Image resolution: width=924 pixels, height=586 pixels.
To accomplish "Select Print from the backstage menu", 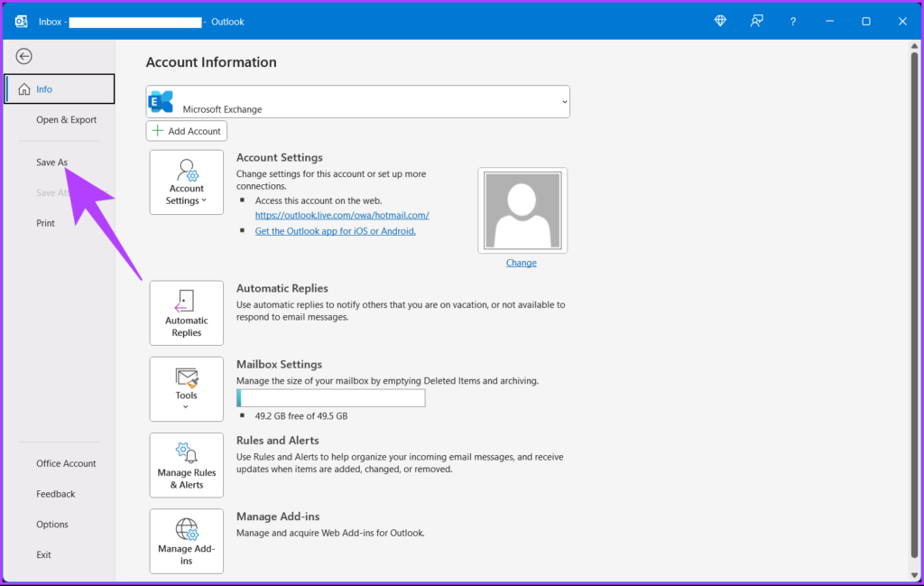I will [45, 223].
